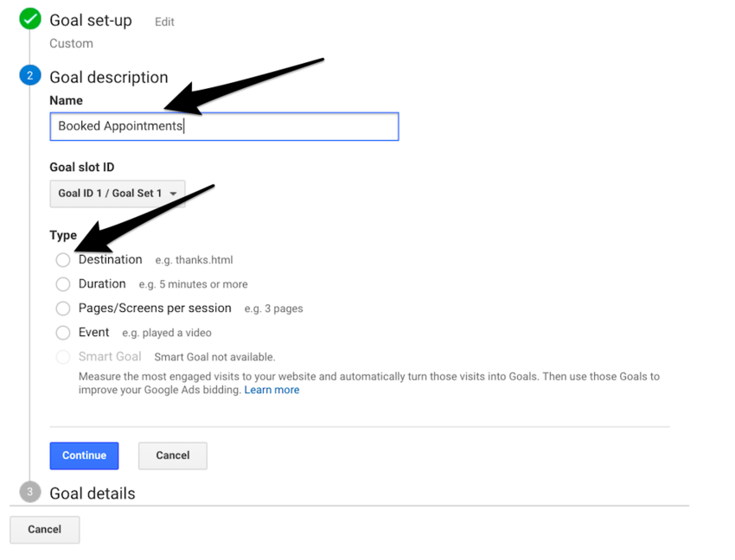Click the Goal description heading

tap(108, 77)
